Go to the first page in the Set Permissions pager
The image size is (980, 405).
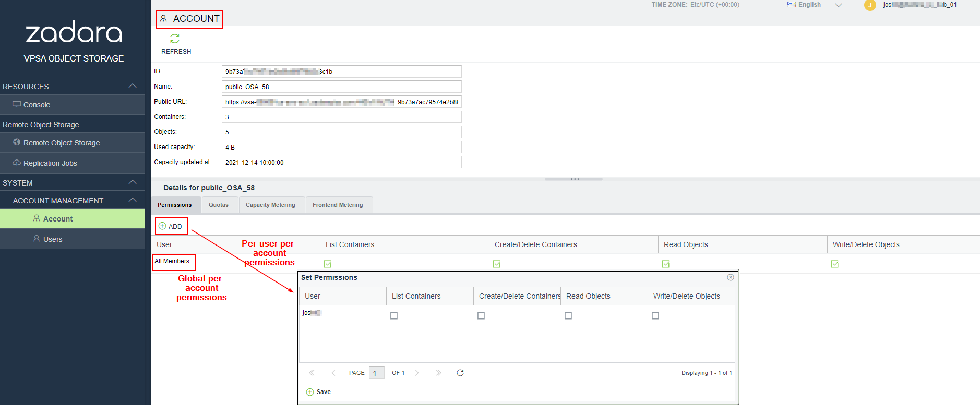click(312, 373)
